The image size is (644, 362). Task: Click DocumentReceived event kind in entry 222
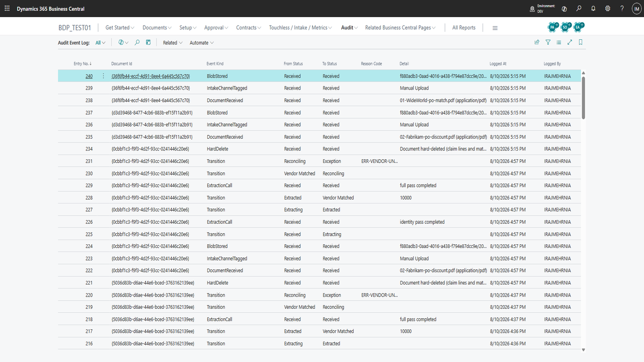click(x=225, y=270)
